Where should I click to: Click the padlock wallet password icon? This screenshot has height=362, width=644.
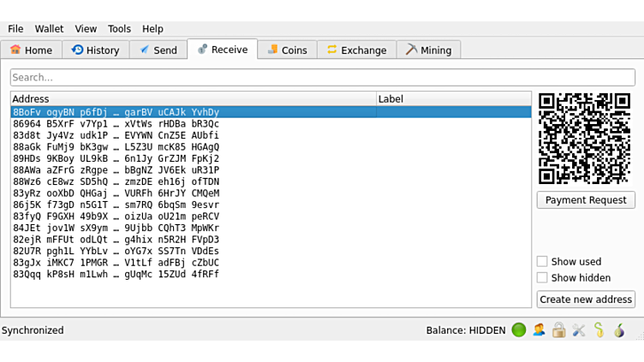click(558, 330)
